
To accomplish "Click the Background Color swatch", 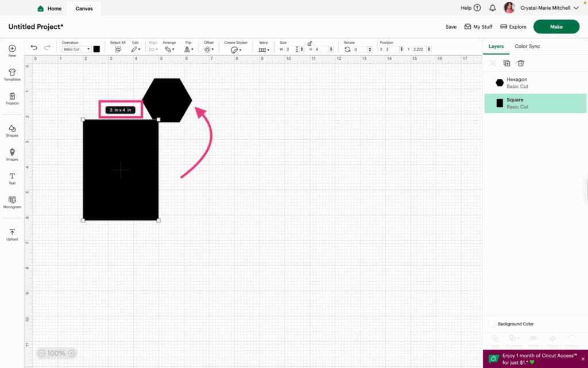I will [x=492, y=324].
